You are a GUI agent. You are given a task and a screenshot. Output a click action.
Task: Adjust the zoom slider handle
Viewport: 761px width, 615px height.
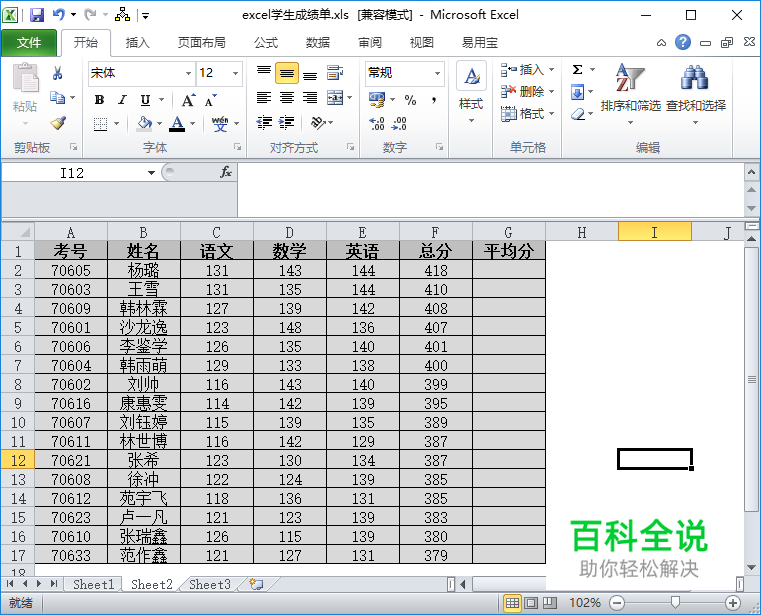(675, 603)
